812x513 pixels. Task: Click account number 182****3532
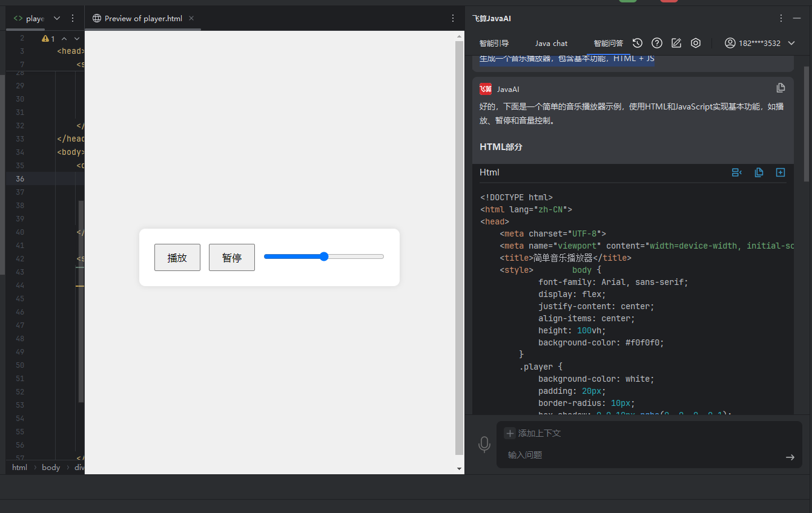pos(759,44)
